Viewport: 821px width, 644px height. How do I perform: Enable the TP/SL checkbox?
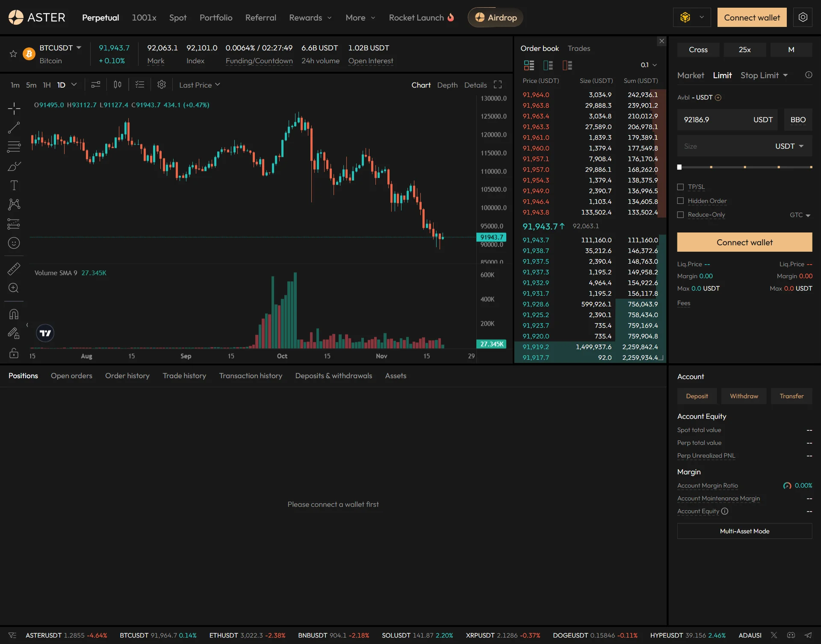tap(681, 186)
